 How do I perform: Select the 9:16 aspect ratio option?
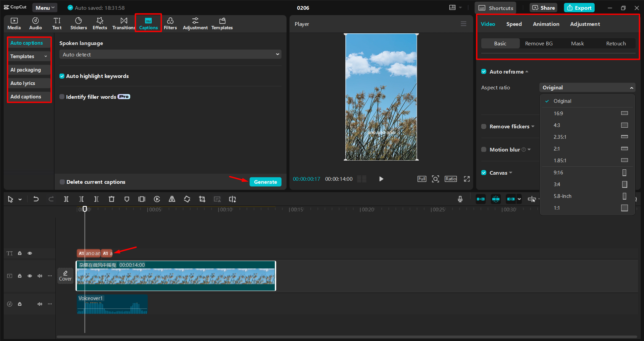tap(558, 172)
